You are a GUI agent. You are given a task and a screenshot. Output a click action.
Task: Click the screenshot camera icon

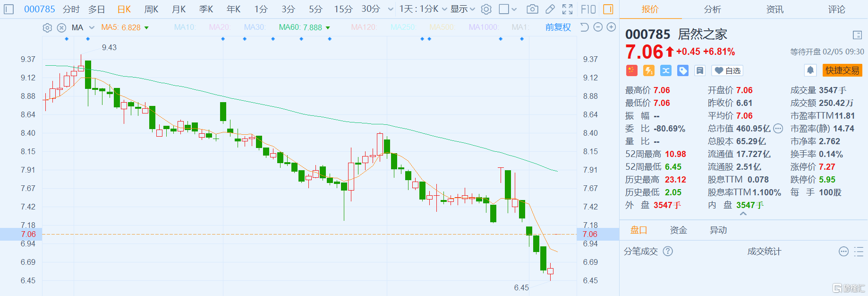(532, 9)
